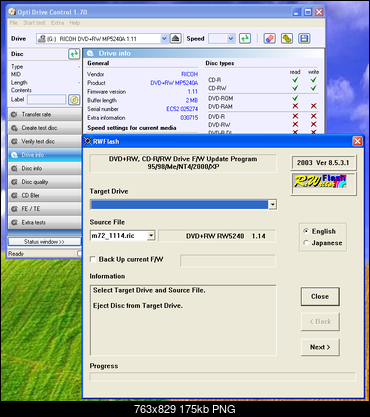Click the refresh speed icon in Opti Drive Control

(245, 38)
